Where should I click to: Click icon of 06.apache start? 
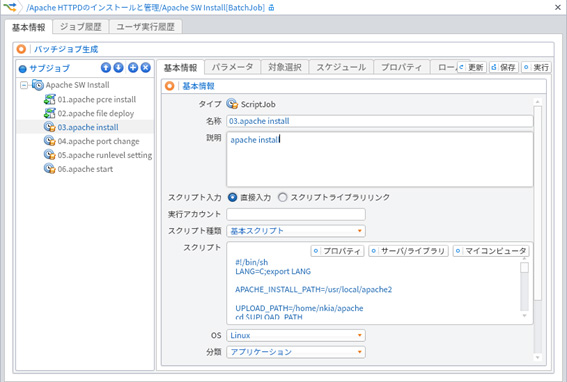point(50,169)
